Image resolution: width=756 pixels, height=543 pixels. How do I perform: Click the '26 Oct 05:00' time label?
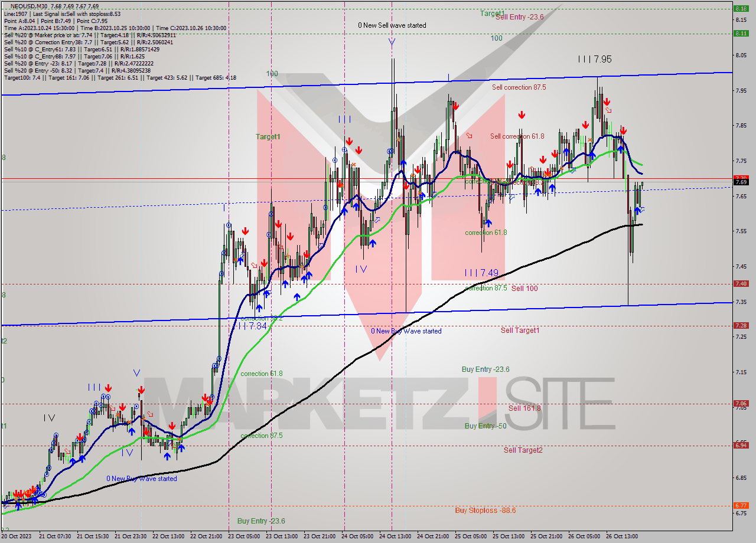tap(584, 537)
